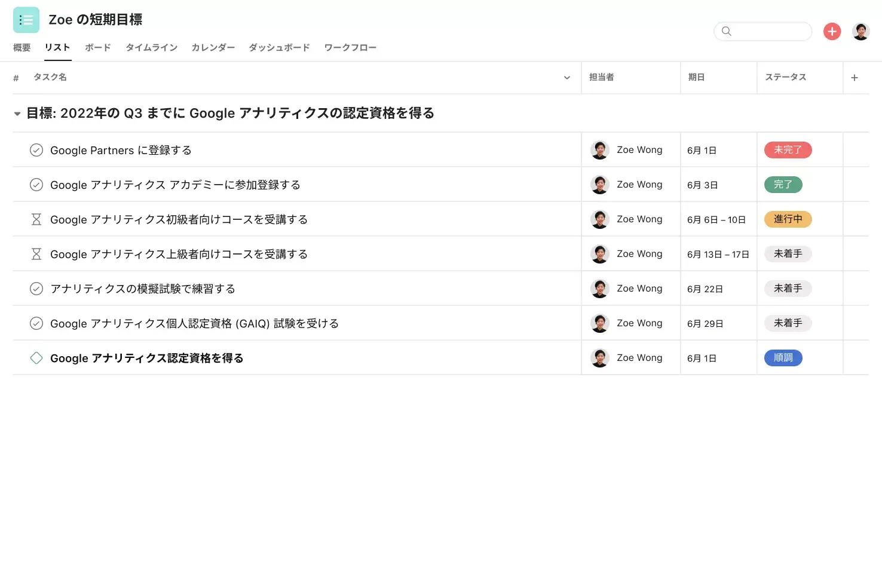882x588 pixels.
Task: Open task アナリティクスの模擬試験で練習する
Action: [143, 289]
